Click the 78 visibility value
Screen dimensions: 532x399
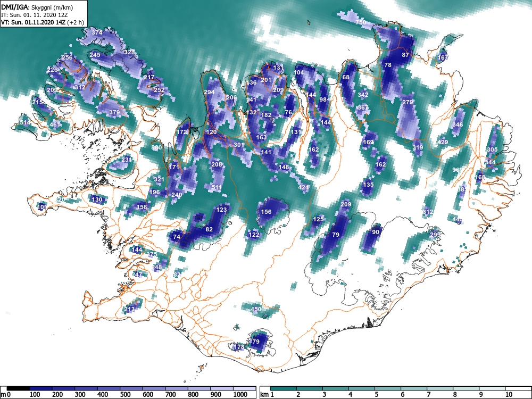pyautogui.click(x=388, y=65)
